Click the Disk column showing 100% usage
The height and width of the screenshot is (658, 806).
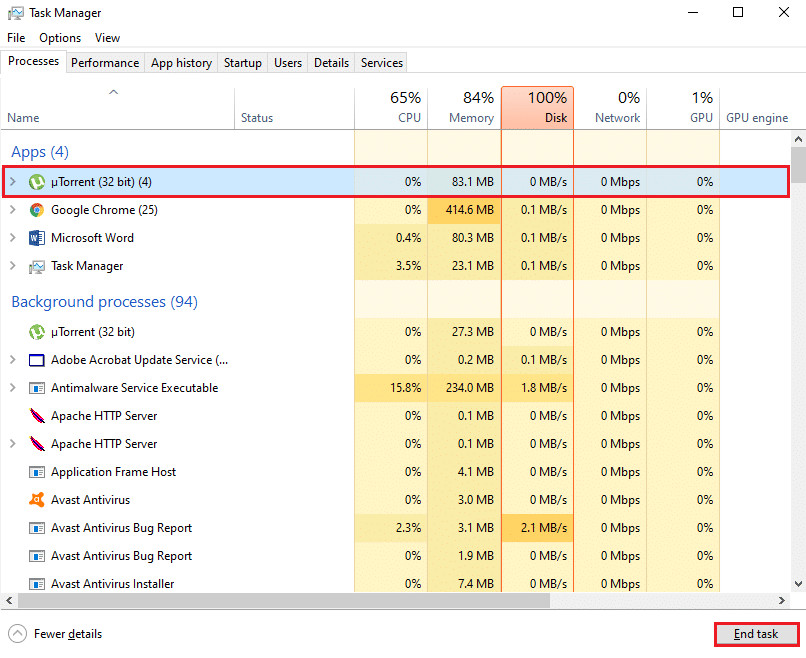pyautogui.click(x=537, y=107)
